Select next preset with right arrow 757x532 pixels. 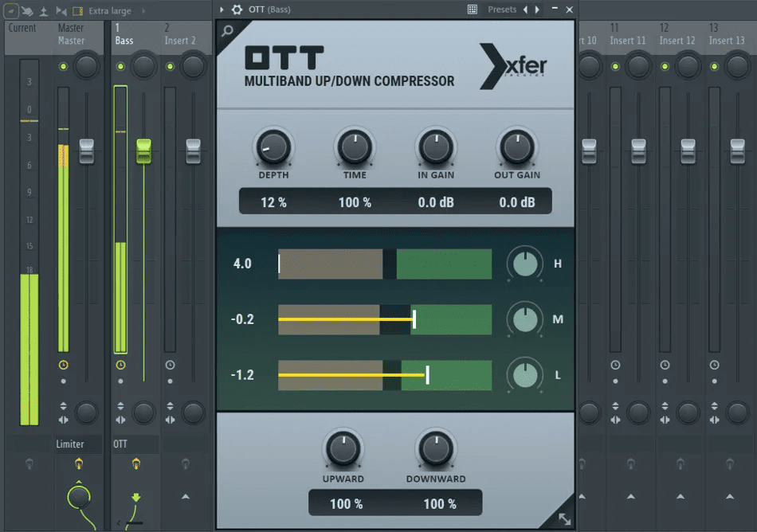537,10
